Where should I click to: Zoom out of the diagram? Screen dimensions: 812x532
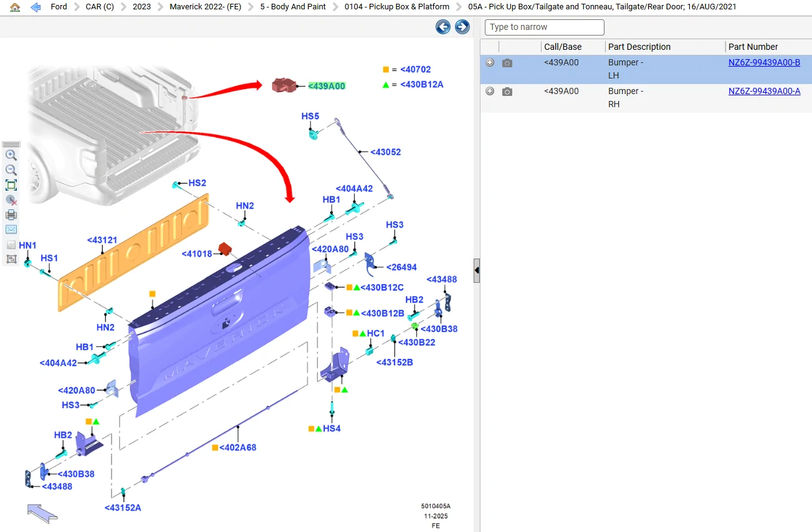(x=11, y=170)
